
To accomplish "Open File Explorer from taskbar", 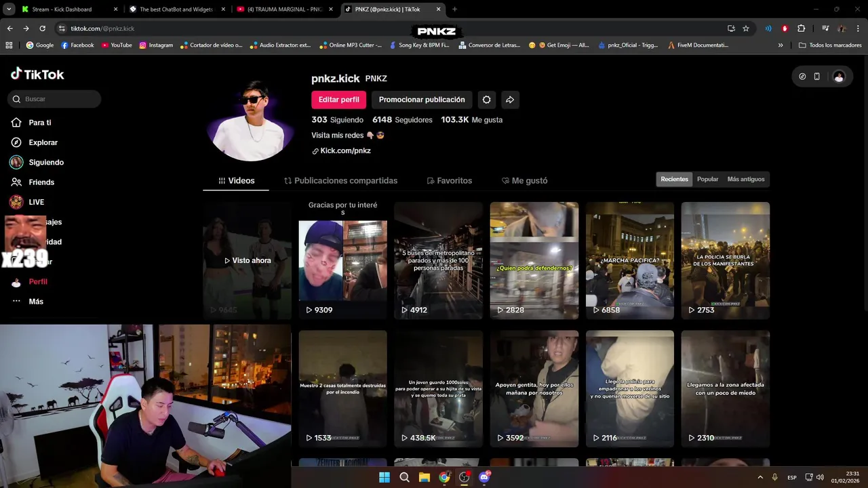I will click(425, 477).
